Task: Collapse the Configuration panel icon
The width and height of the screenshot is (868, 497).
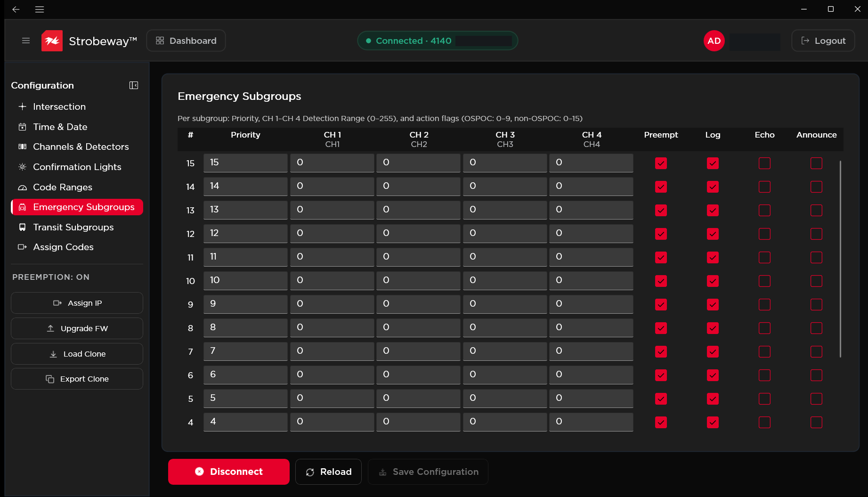Action: [x=134, y=85]
